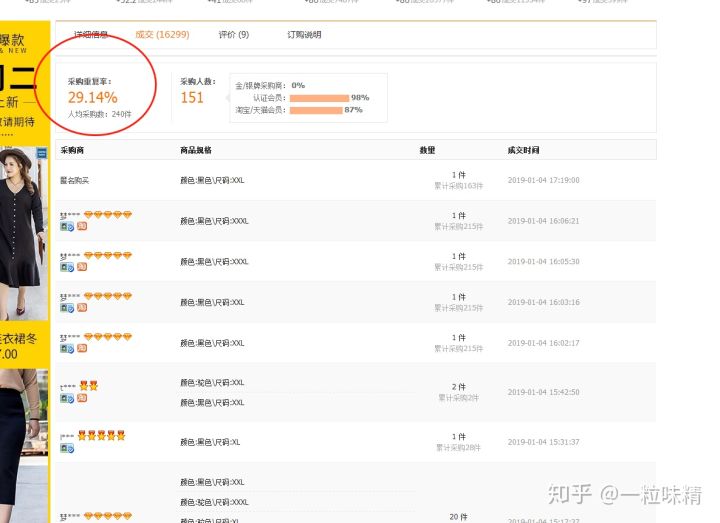Click the 数量 column header

tap(427, 150)
